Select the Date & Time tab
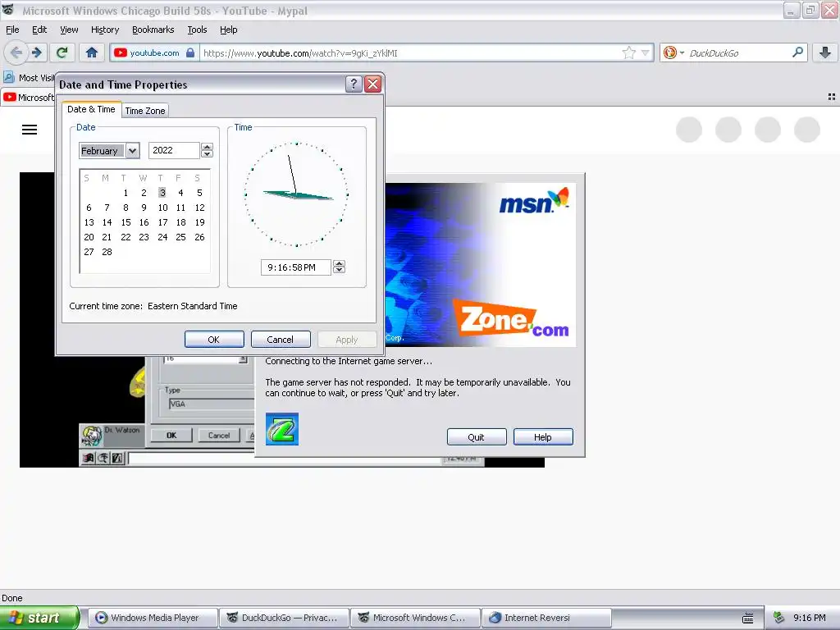Image resolution: width=840 pixels, height=630 pixels. tap(91, 109)
